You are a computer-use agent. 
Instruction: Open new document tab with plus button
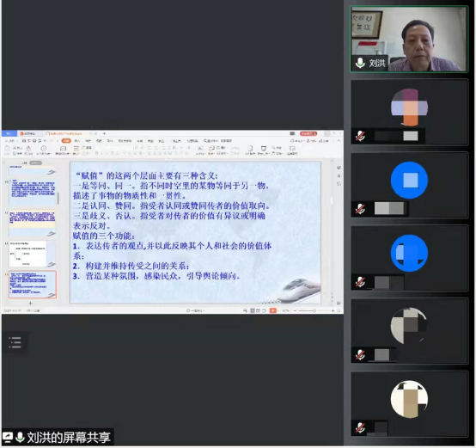click(x=104, y=133)
